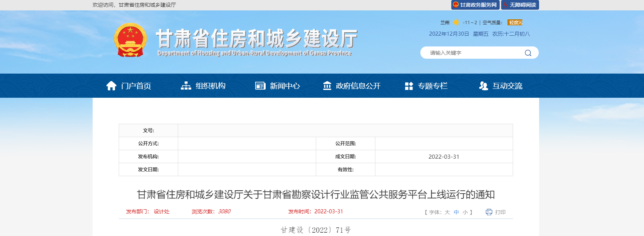Go to 政府信息公开 section
This screenshot has width=644, height=236.
358,86
